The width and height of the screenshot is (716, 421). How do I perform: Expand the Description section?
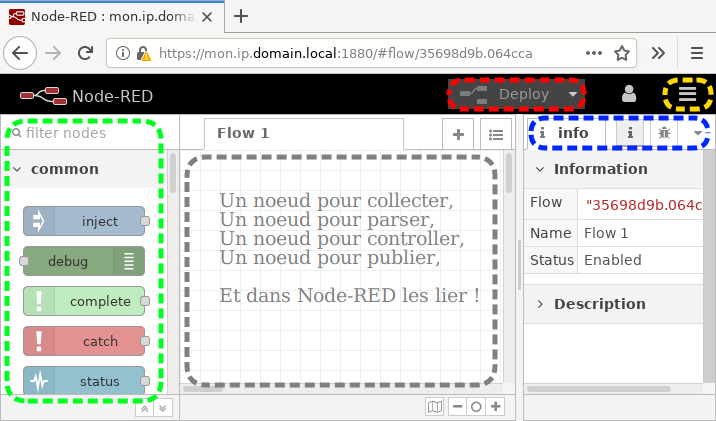pyautogui.click(x=613, y=304)
